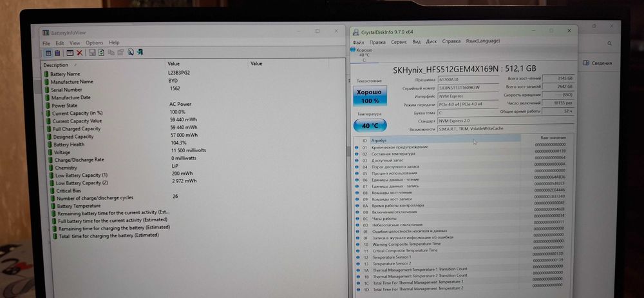The image size is (644, 298).
Task: Click the Refresh toolbar icon in BatteryInfoView
Action: [x=101, y=53]
